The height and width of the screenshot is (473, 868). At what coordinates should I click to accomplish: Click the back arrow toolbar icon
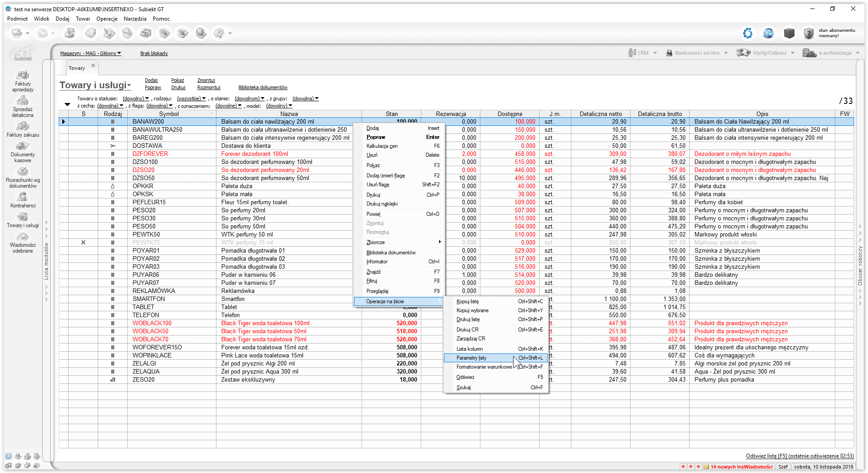tap(17, 33)
